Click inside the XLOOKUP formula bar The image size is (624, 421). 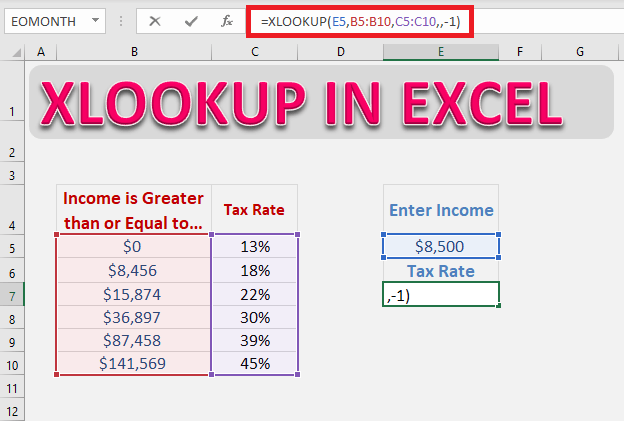360,21
